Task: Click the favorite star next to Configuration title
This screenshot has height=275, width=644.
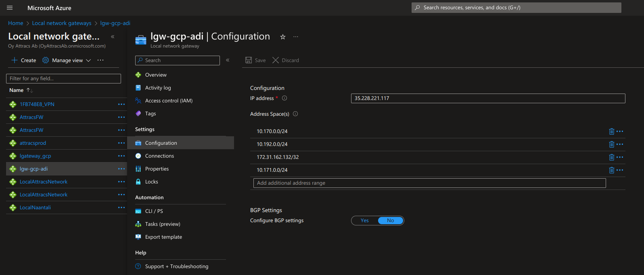Action: [x=283, y=37]
